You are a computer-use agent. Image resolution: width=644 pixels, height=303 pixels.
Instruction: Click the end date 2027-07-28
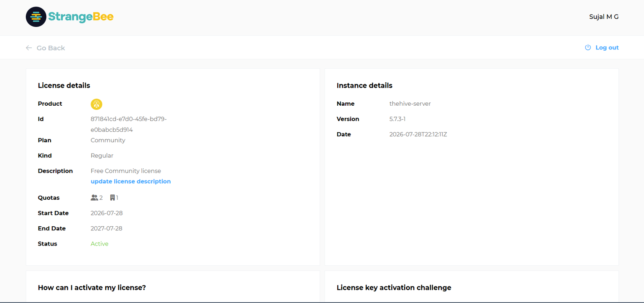pos(106,228)
